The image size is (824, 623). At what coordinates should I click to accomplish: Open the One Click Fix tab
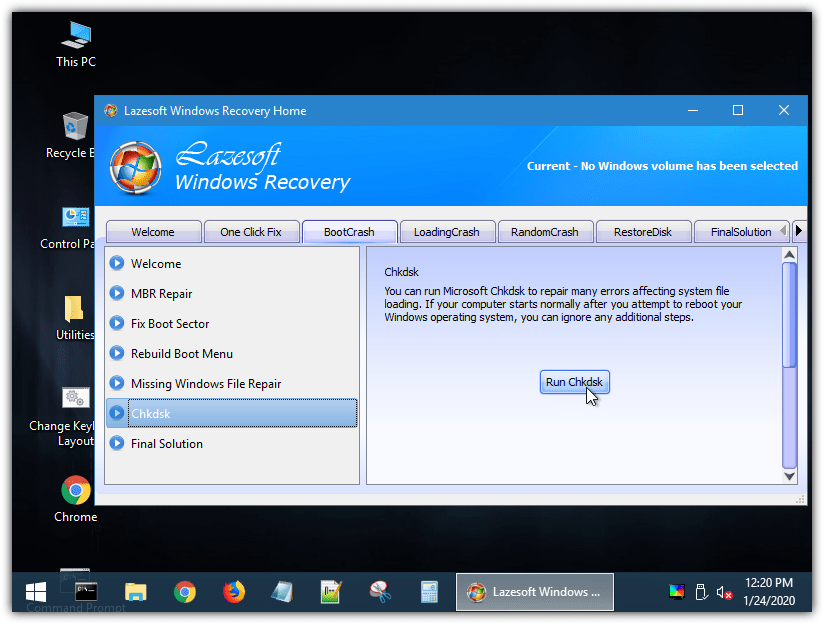click(x=251, y=232)
